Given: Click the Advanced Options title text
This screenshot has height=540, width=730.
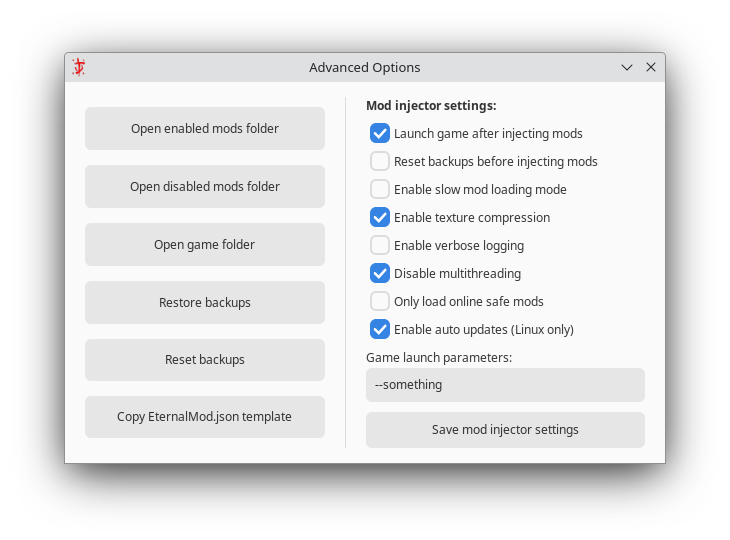Looking at the screenshot, I should [x=365, y=68].
